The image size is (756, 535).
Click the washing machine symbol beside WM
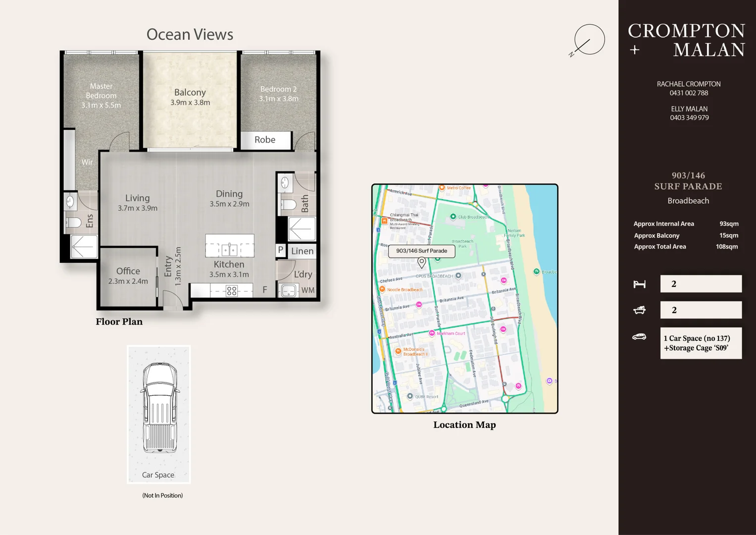(x=289, y=290)
